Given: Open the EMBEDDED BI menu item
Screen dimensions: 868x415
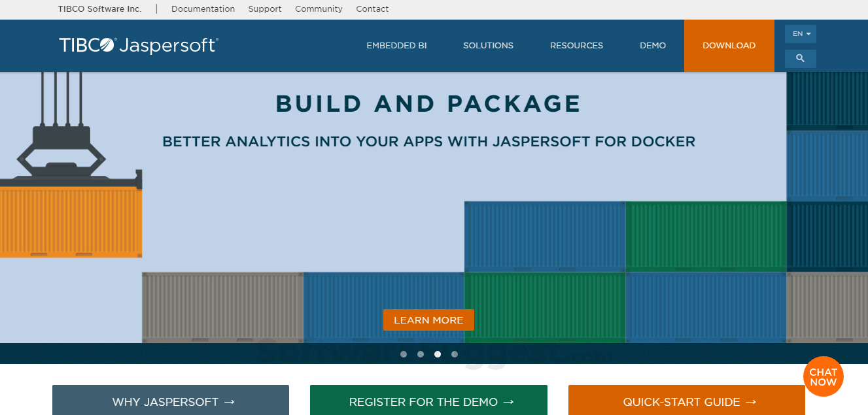Looking at the screenshot, I should [396, 45].
